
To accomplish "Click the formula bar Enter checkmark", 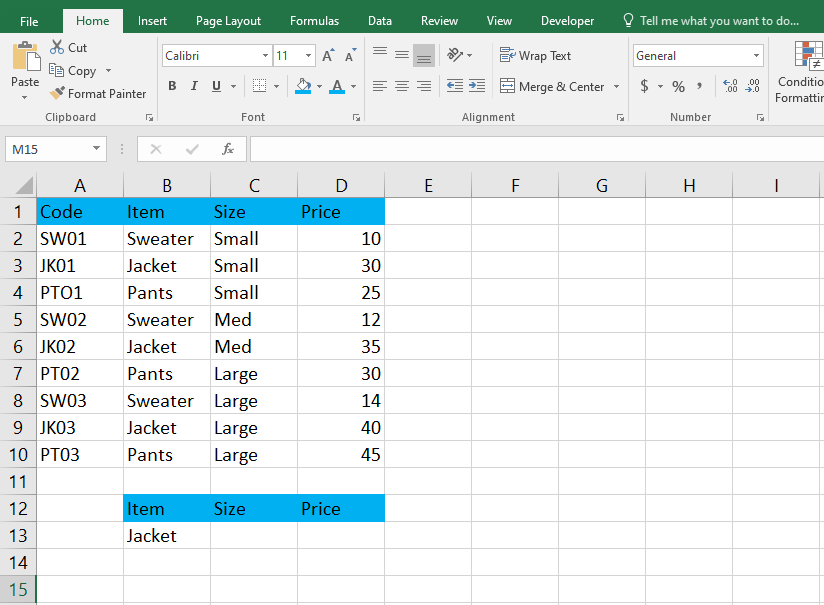I will [x=192, y=149].
